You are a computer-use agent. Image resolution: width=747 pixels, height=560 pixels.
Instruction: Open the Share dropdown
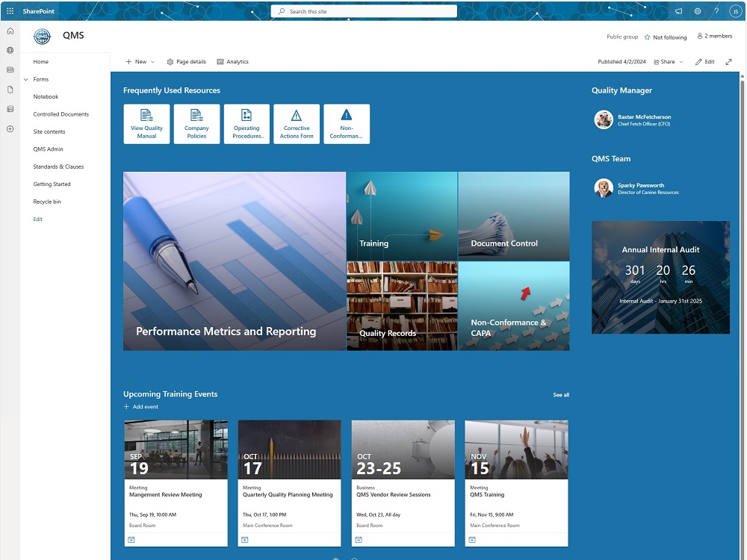click(x=669, y=62)
